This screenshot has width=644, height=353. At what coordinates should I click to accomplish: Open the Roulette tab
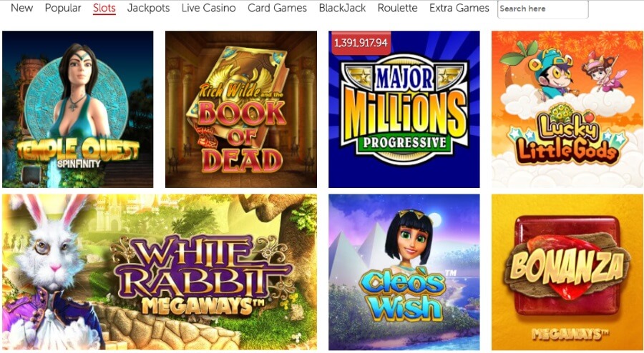click(398, 8)
